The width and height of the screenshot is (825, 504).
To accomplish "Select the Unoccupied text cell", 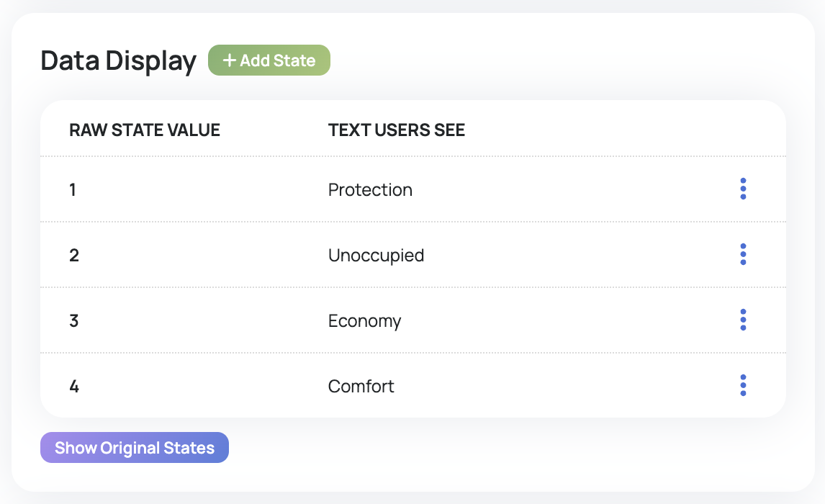I will 376,256.
